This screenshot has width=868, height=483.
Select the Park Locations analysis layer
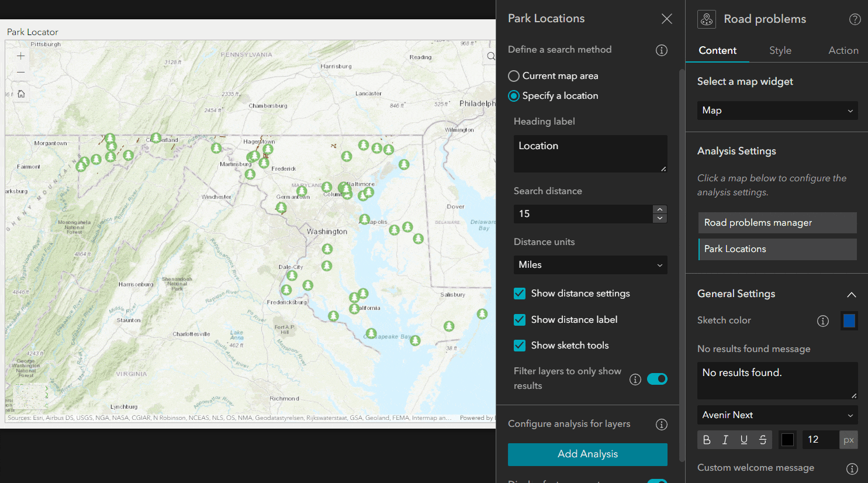[x=777, y=249]
